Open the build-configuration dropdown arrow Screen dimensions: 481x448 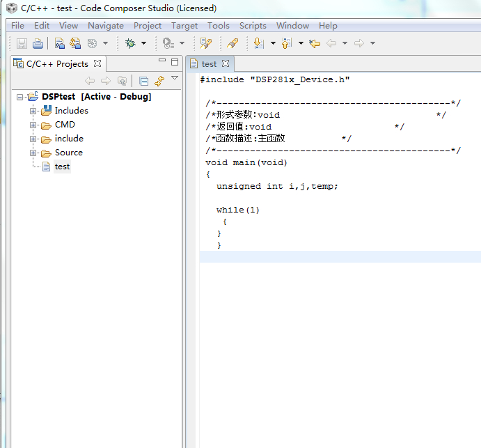105,43
